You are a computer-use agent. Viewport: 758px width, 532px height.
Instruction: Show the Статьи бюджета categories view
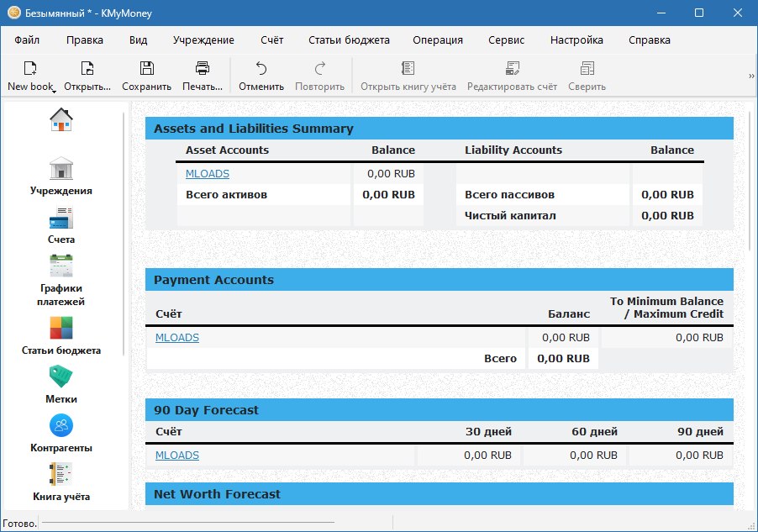pos(61,335)
